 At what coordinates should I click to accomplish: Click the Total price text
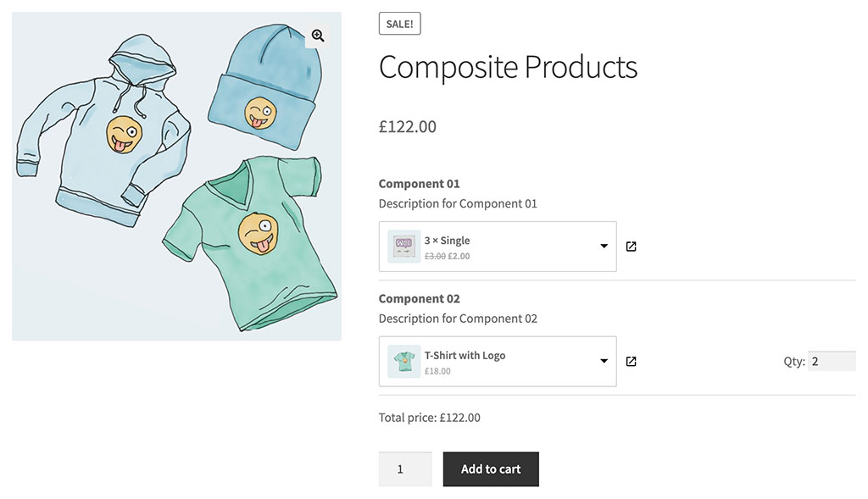pyautogui.click(x=429, y=418)
